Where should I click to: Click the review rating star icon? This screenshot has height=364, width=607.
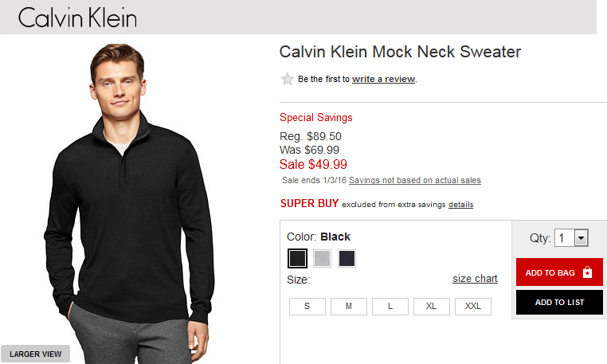(x=288, y=79)
